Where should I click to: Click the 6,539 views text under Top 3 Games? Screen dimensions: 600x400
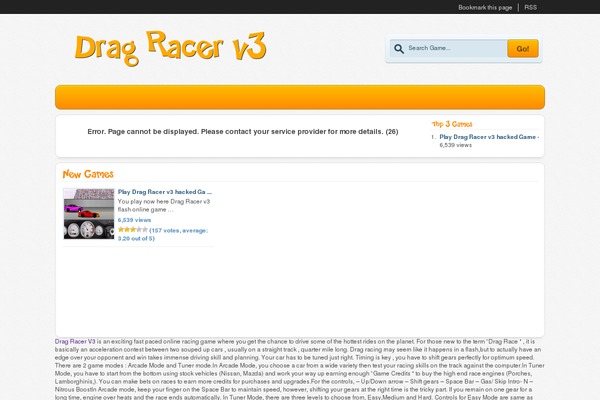(455, 145)
